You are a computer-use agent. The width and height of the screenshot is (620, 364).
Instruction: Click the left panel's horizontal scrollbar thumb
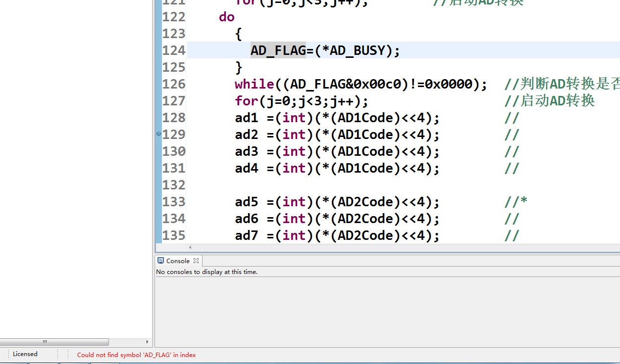[x=54, y=342]
